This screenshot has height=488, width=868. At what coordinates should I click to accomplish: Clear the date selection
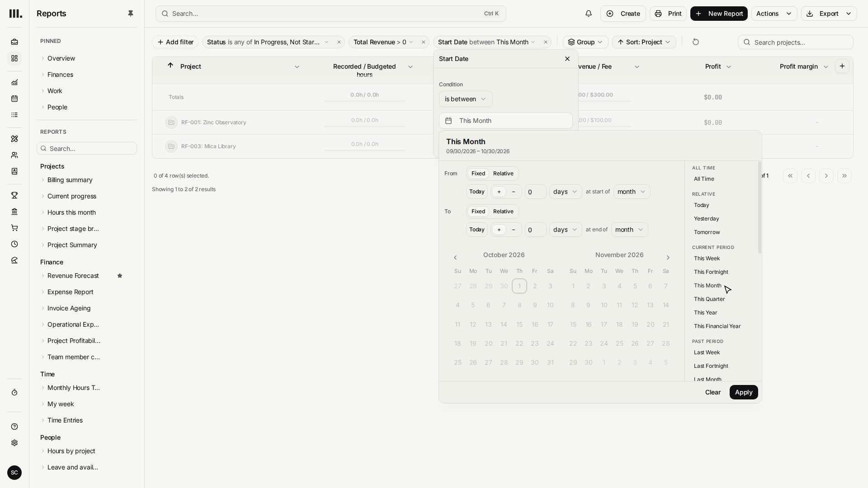712,392
